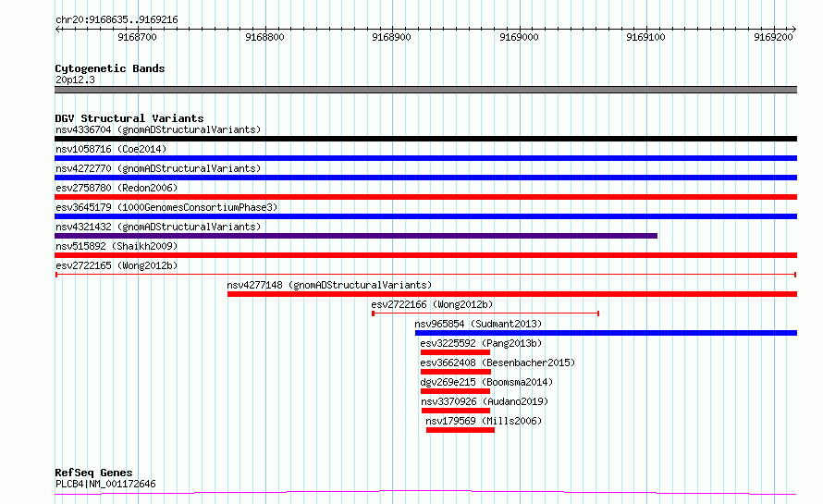Click the 9169200 ruler position
The image size is (823, 504).
[773, 37]
